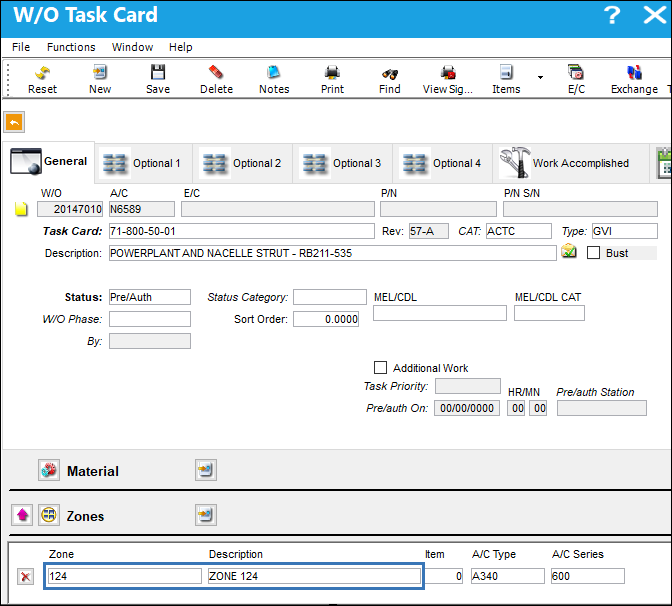Viewport: 672px width, 606px height.
Task: Open Find with the binoculars icon
Action: (390, 73)
